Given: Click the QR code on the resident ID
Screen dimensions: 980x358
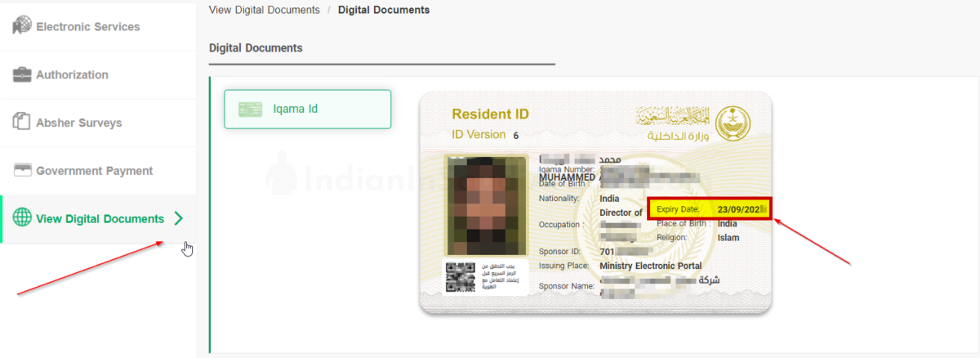Looking at the screenshot, I should (x=460, y=277).
